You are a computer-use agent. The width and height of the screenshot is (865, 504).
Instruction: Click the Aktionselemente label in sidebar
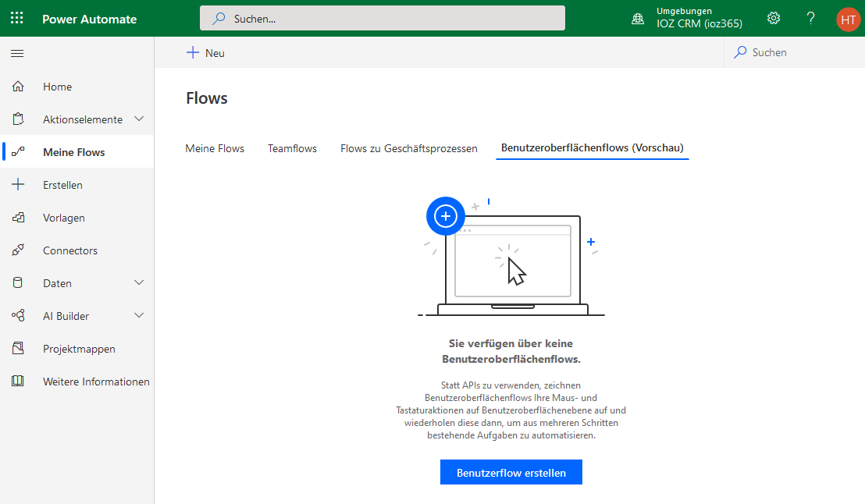click(83, 119)
